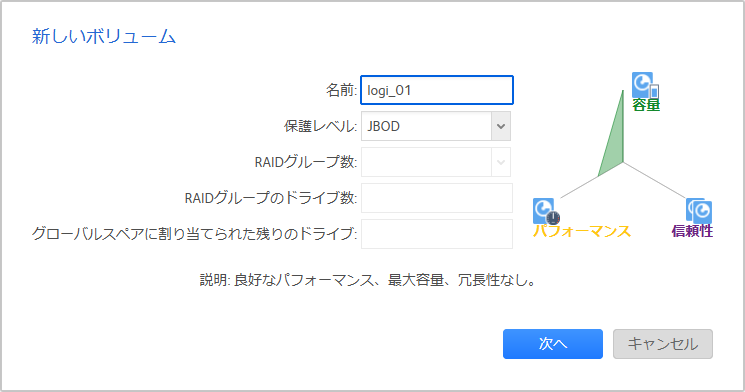Click the green 容量 label
745x392 pixels.
646,105
